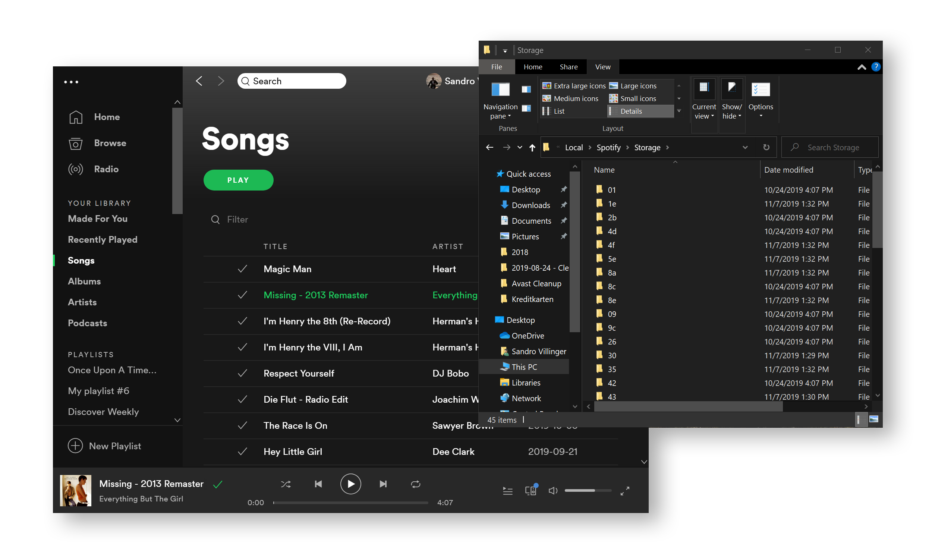Open Quick Access Toolbar customize dropdown
The image size is (935, 560).
coord(504,50)
